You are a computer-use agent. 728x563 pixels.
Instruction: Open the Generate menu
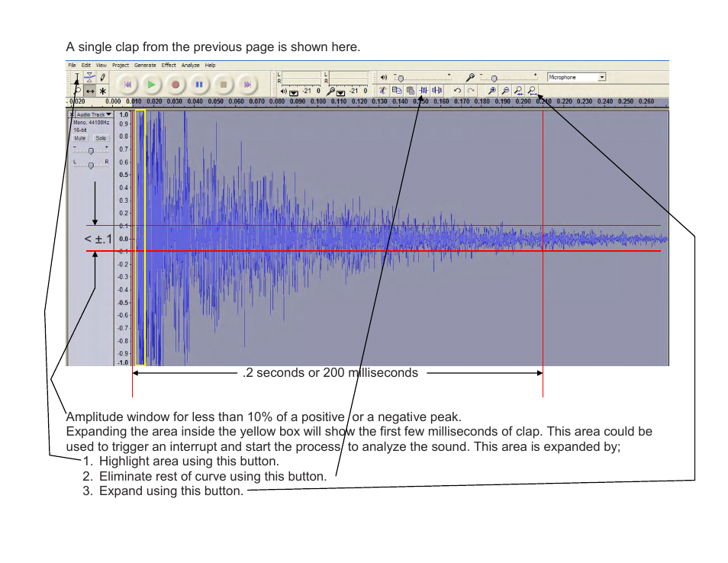[145, 66]
